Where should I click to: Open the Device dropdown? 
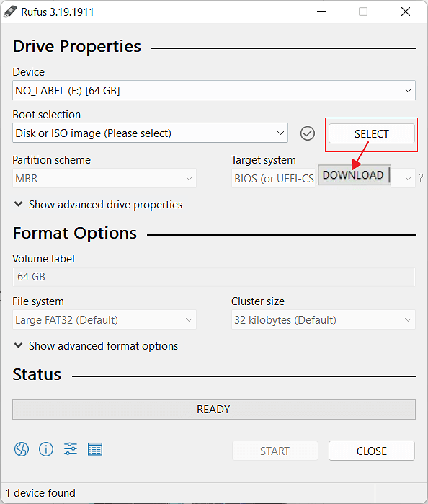214,90
